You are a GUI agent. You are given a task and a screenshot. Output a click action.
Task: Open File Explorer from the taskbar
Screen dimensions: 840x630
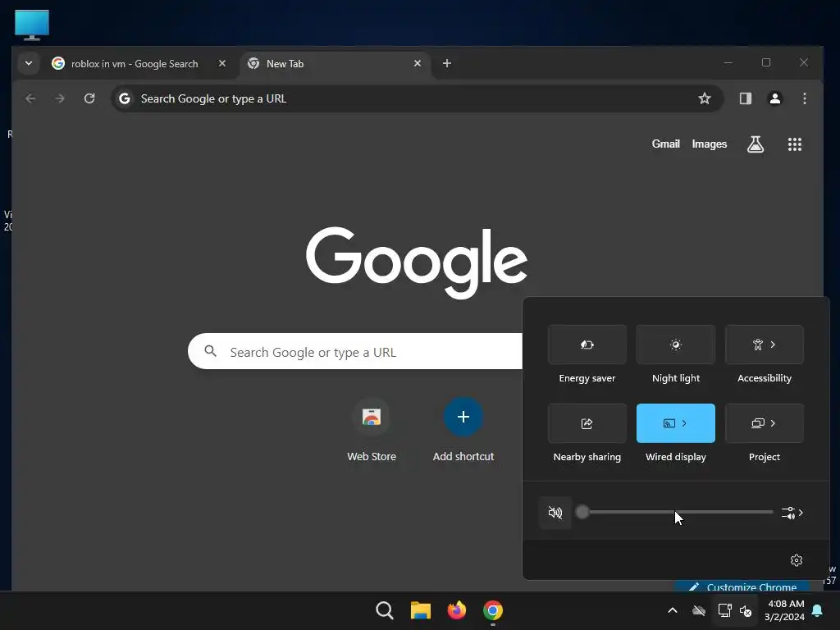tap(421, 610)
